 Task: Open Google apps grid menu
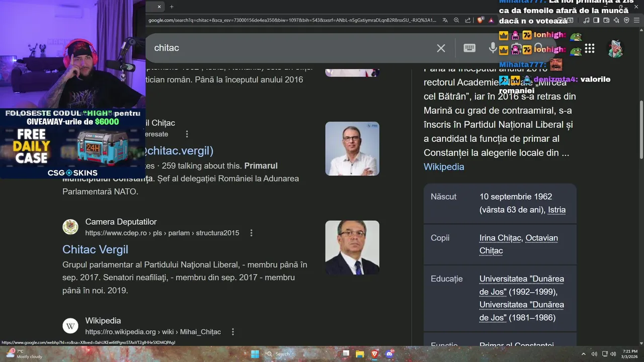590,48
